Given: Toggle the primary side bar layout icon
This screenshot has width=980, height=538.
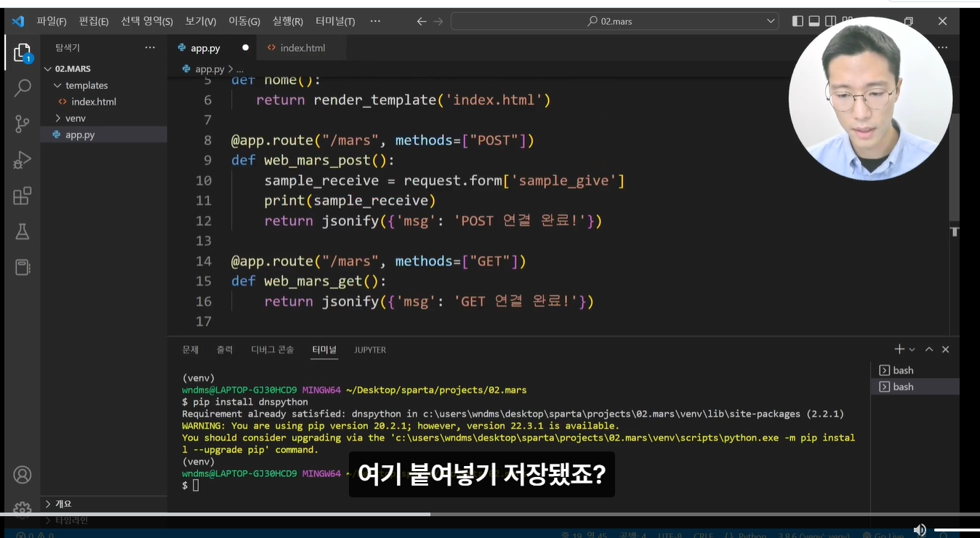Looking at the screenshot, I should 798,21.
